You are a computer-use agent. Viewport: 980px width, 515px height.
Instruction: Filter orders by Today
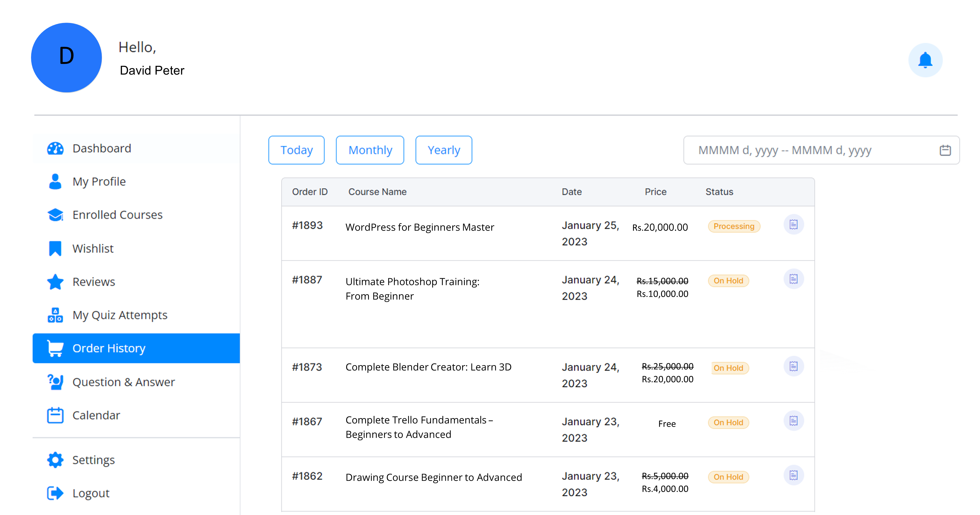[x=296, y=150]
